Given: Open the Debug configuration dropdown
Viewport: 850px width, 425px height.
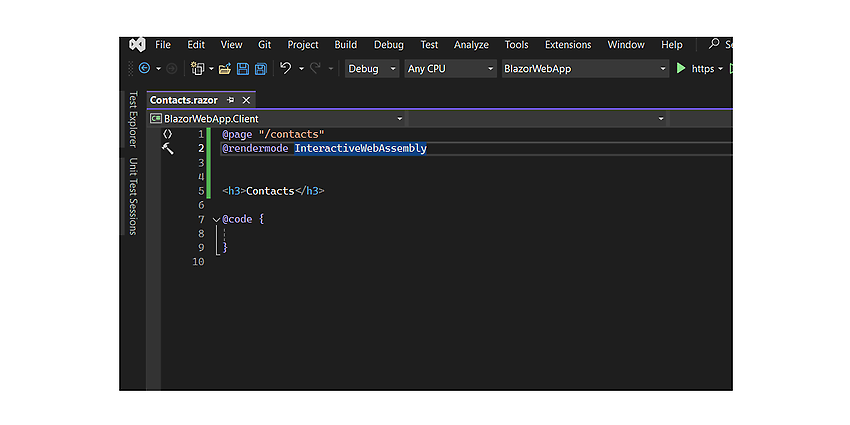Looking at the screenshot, I should pos(372,69).
